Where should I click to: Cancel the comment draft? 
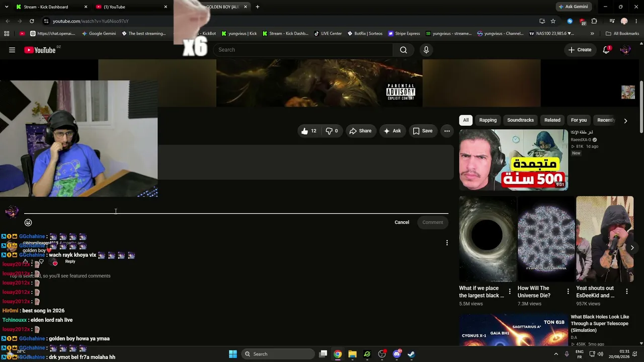tap(401, 222)
